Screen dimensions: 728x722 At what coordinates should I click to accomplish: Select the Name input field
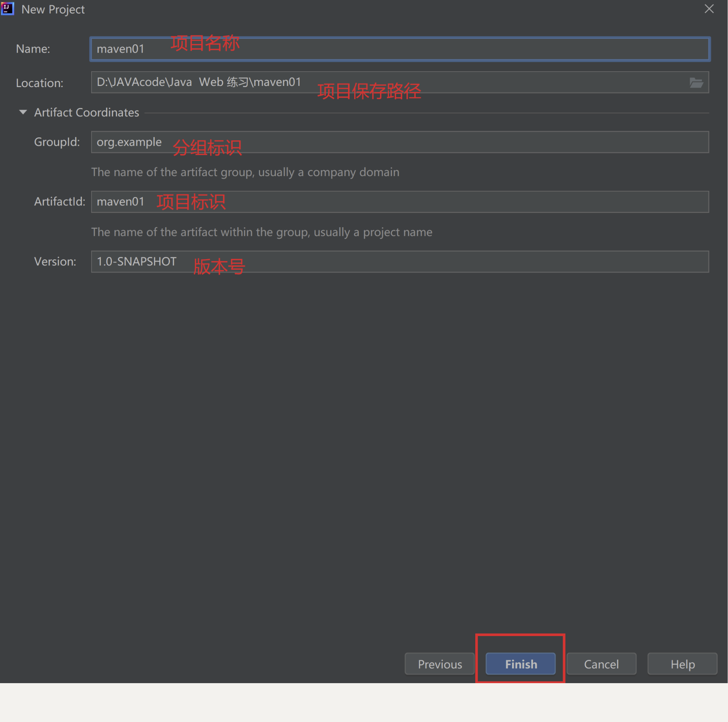[x=399, y=48]
